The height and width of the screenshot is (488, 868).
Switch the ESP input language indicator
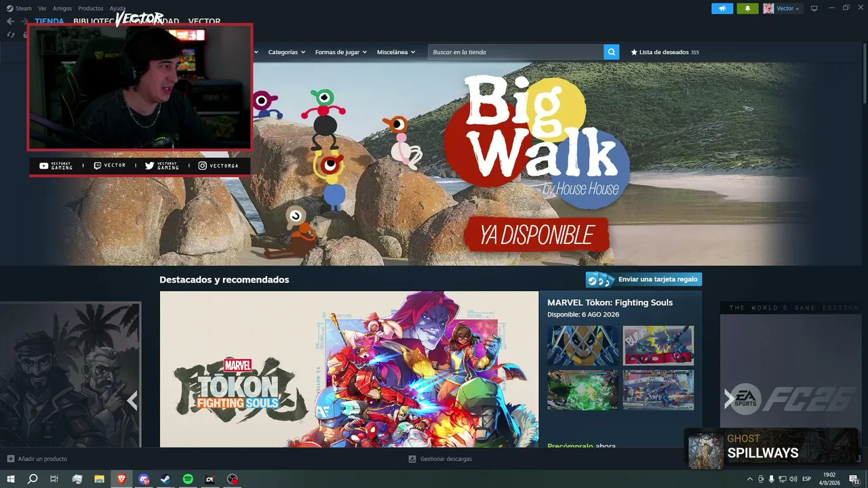pos(807,479)
